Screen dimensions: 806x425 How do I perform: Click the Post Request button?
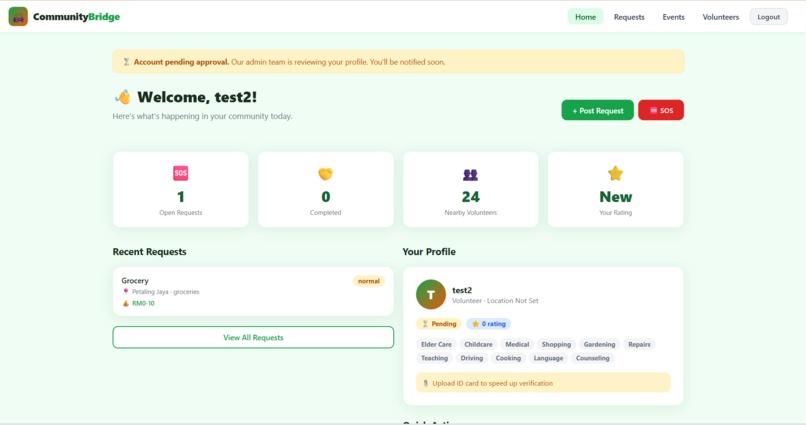[x=597, y=110]
